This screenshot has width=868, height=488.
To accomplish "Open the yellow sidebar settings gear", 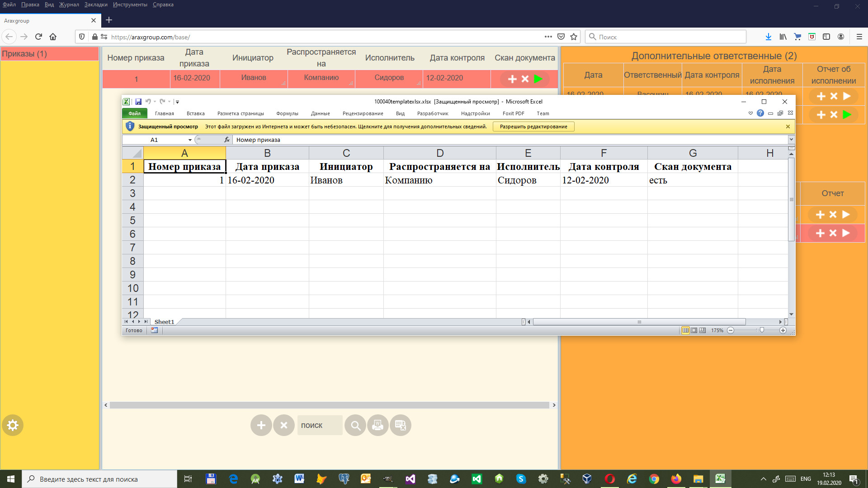I will point(13,425).
